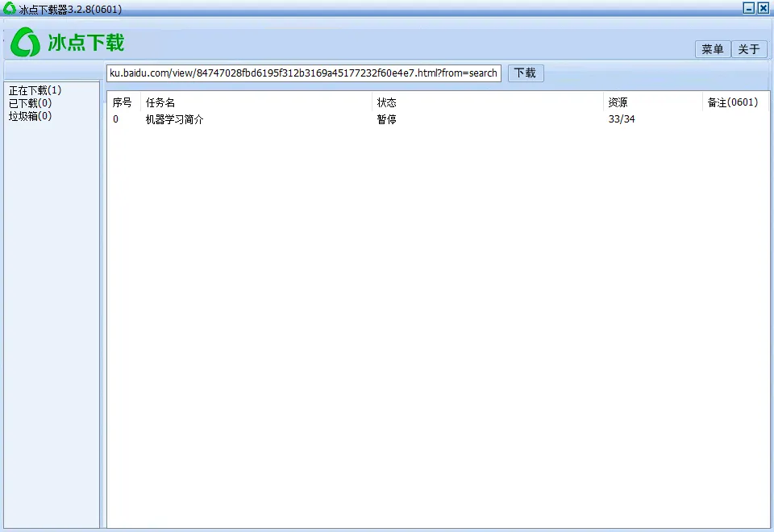Screen dimensions: 774x532
Task: Close the 冰点下载器 window
Action: pos(764,8)
